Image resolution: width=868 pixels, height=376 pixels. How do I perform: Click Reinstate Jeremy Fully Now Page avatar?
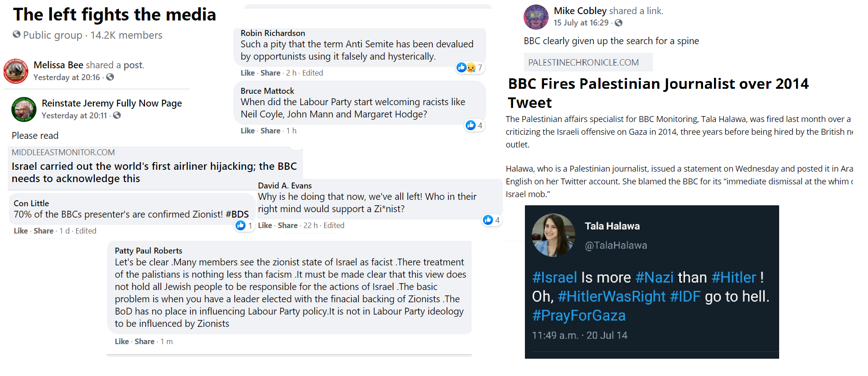coord(24,109)
